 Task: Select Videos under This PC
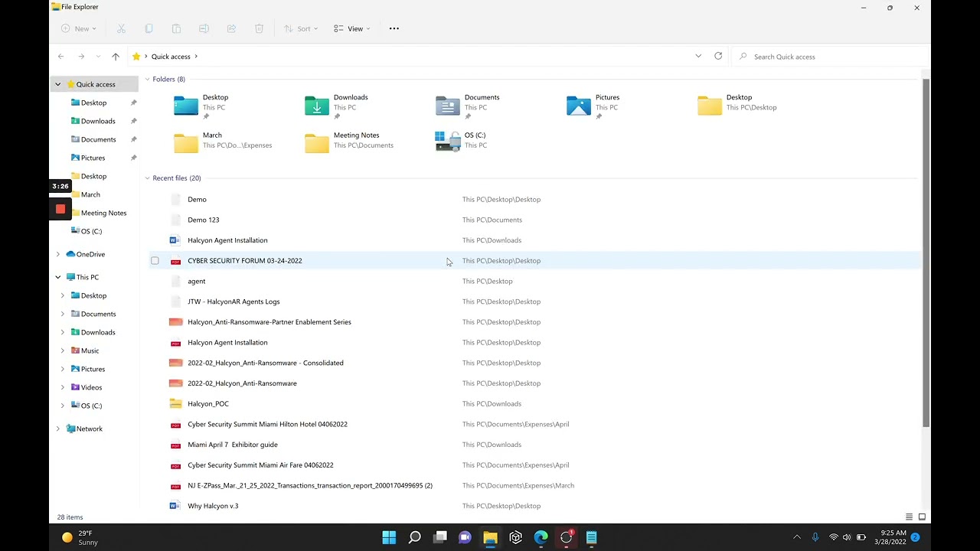tap(86, 387)
